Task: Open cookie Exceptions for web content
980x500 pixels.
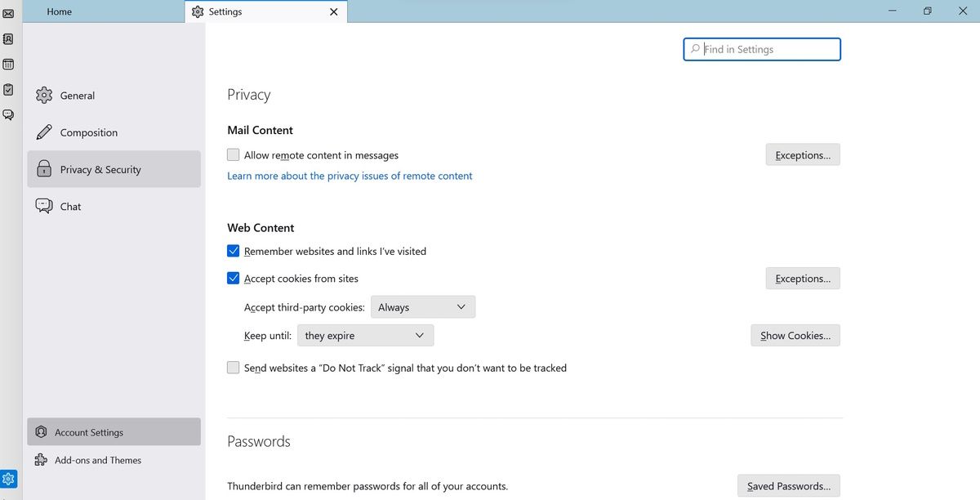Action: (802, 278)
